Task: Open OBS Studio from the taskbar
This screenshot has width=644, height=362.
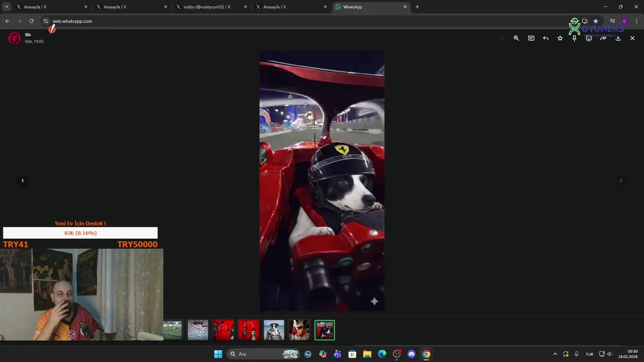Action: 396,354
